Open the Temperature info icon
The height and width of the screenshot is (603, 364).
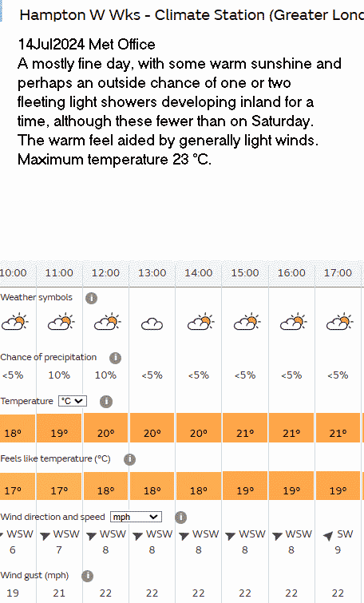[x=106, y=402]
